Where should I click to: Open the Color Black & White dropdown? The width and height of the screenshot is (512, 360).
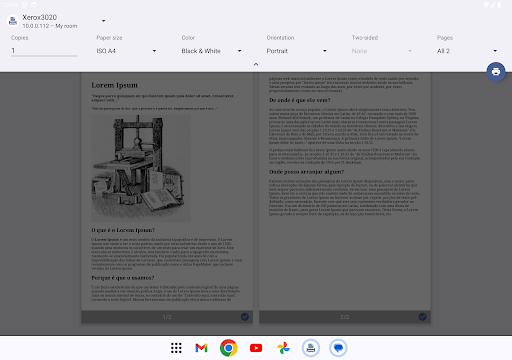(x=211, y=51)
